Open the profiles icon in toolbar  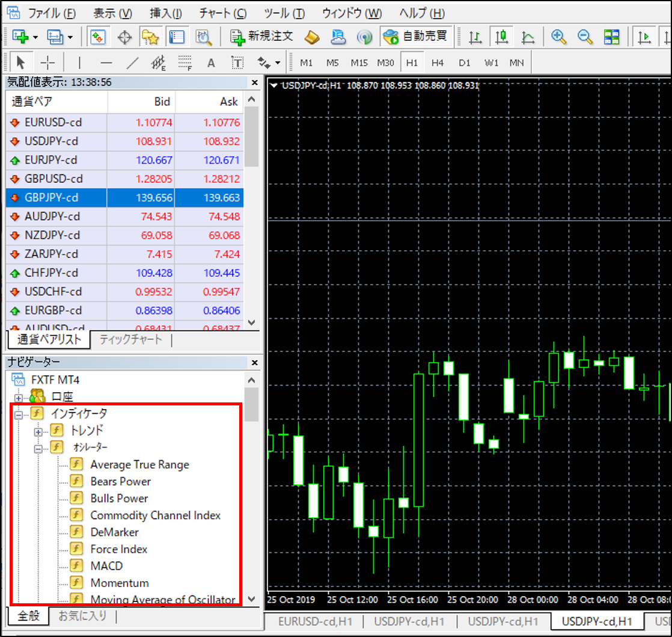pos(55,37)
